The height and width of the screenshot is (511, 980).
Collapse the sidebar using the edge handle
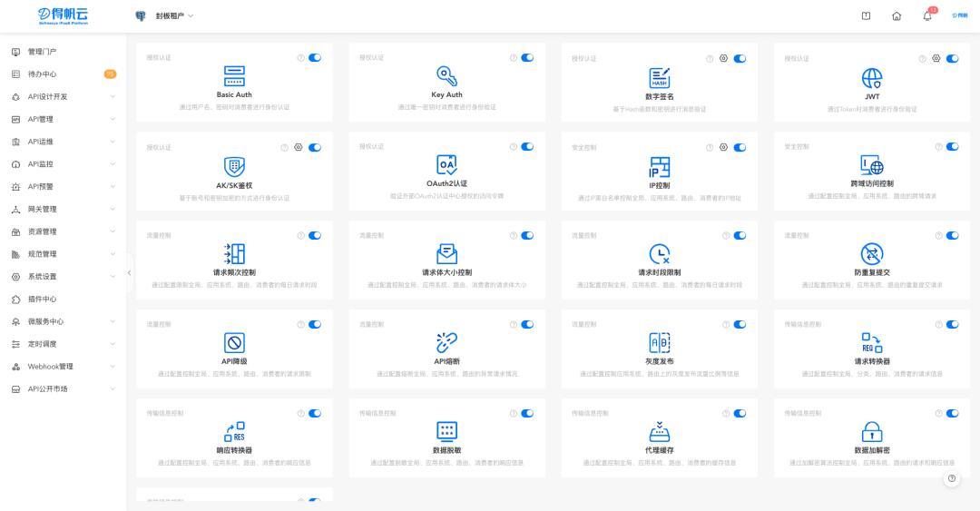tap(129, 272)
